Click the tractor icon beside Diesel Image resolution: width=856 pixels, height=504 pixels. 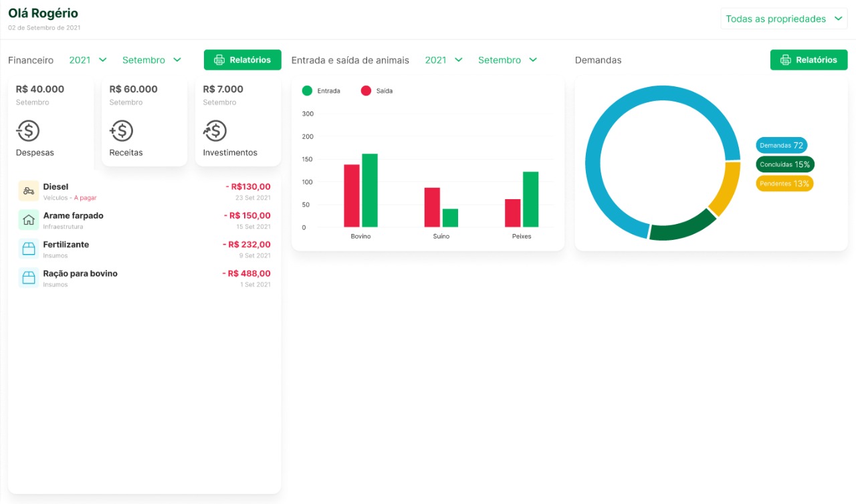pyautogui.click(x=29, y=191)
